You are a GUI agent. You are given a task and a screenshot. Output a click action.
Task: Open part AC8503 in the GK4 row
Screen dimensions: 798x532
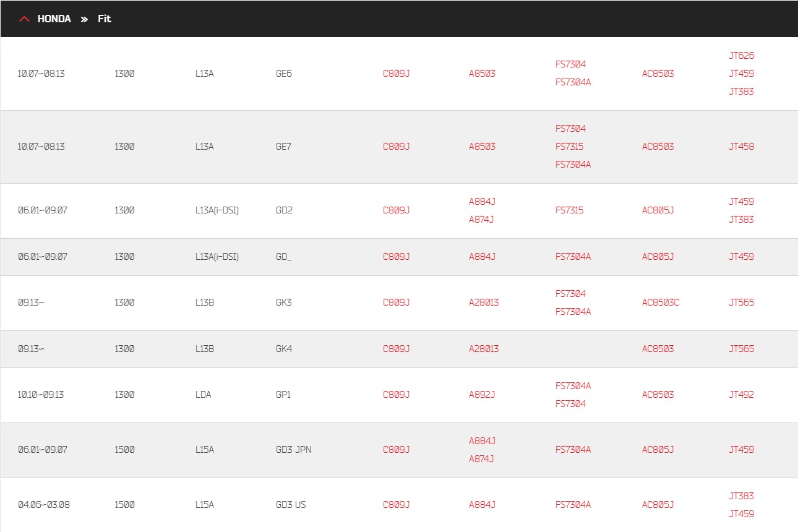pos(658,349)
